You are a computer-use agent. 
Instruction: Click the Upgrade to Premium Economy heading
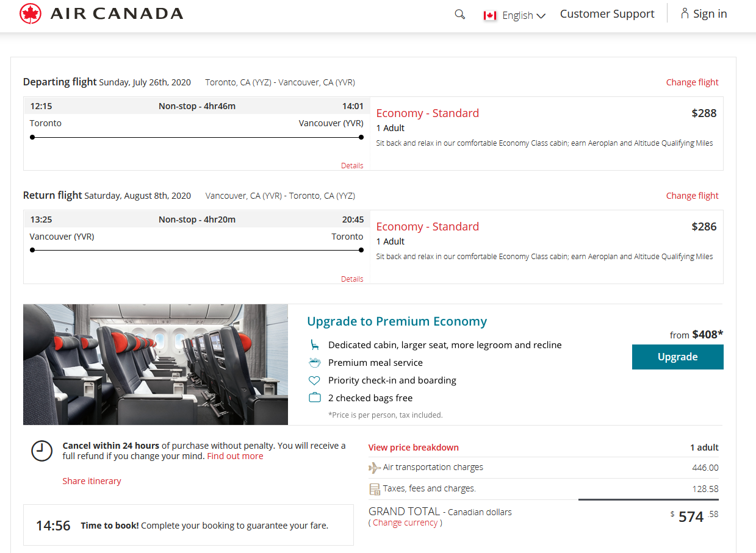click(397, 321)
